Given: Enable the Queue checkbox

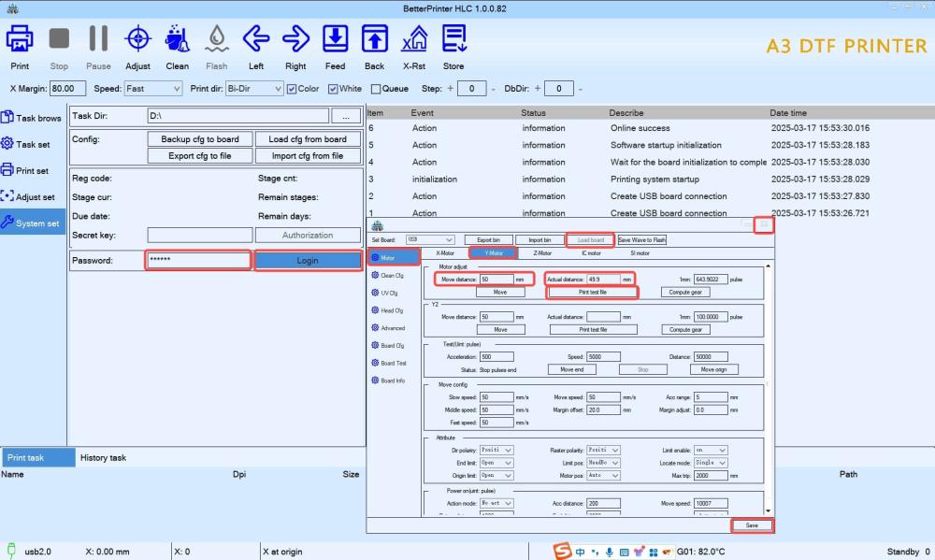Looking at the screenshot, I should 376,89.
